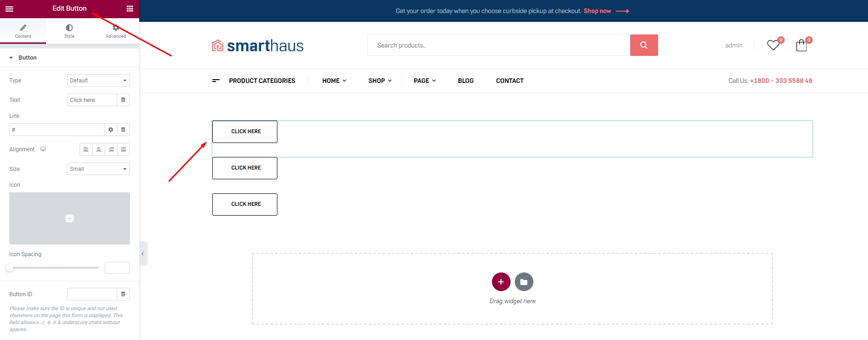Open the shopping bag cart icon

click(x=801, y=45)
